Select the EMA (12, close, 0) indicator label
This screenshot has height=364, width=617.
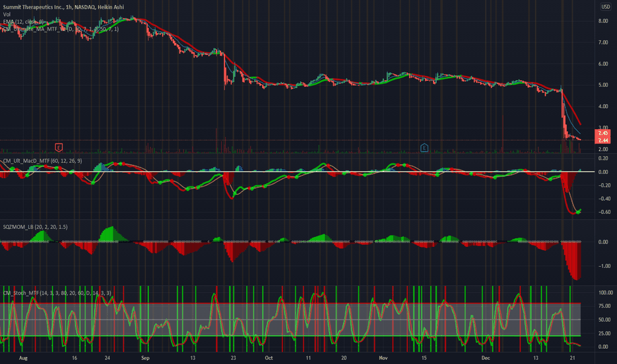pyautogui.click(x=23, y=22)
